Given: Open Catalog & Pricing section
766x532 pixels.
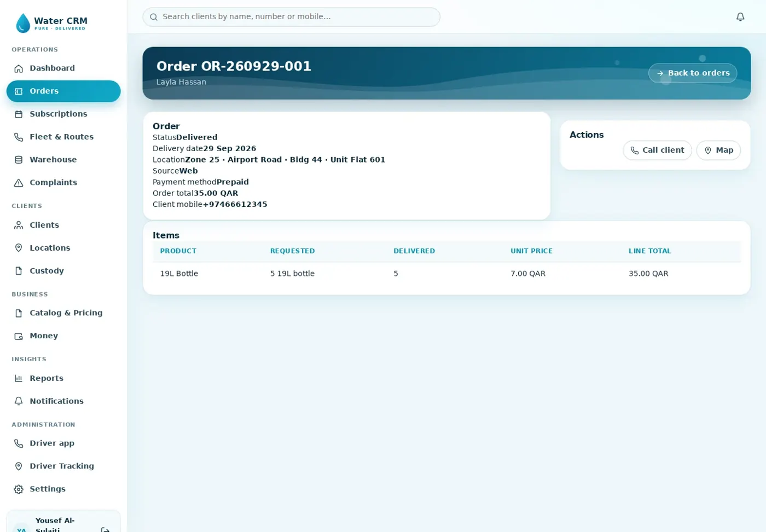Looking at the screenshot, I should point(63,313).
